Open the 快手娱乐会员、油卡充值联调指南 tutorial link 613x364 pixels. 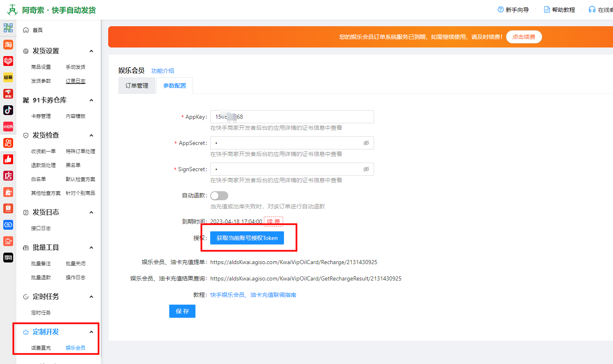[x=253, y=295]
